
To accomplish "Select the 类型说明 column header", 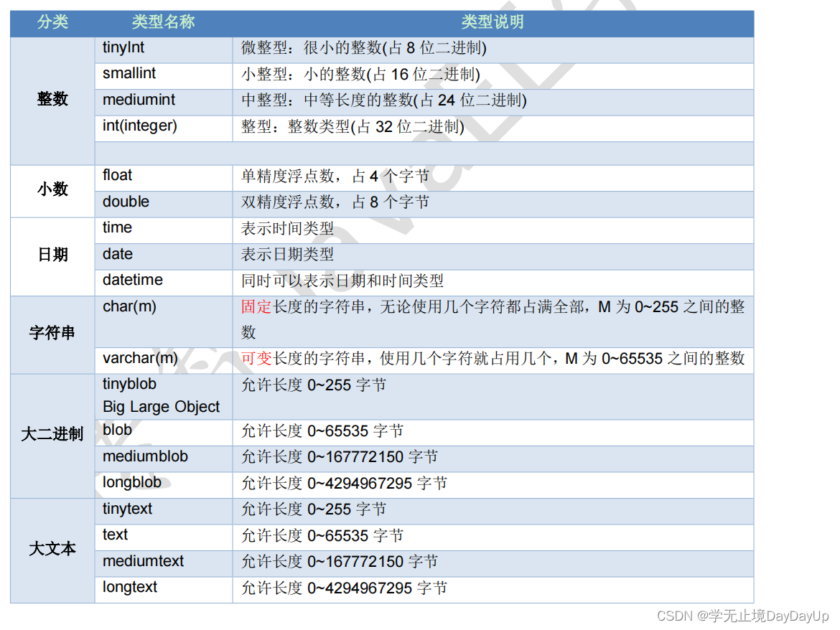I will (493, 22).
